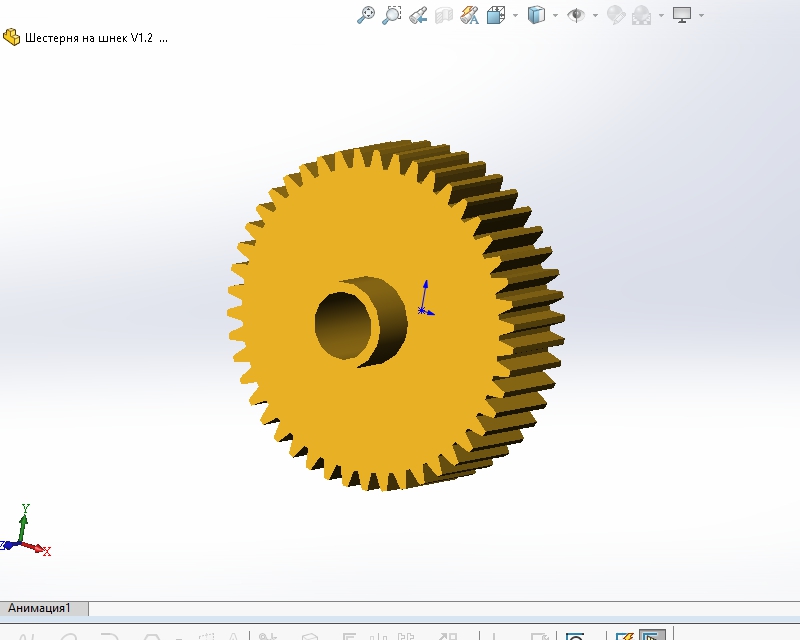Click the Display Style icon

537,15
